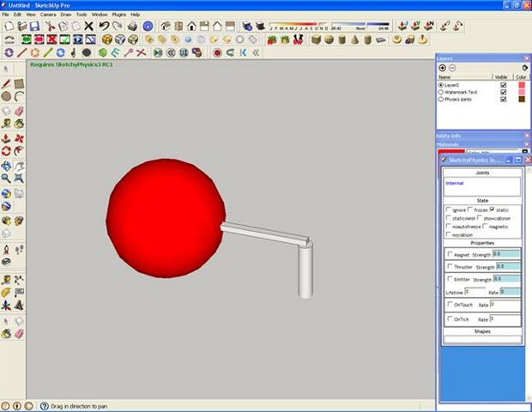Toggle visibility of Watermark Text layer
Screen dimensions: 532x412
click(x=504, y=92)
